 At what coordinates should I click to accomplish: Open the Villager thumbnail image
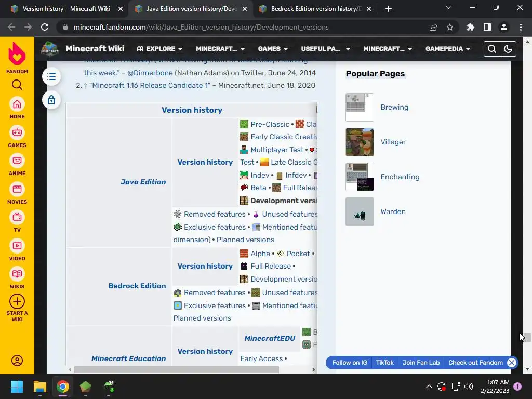360,142
